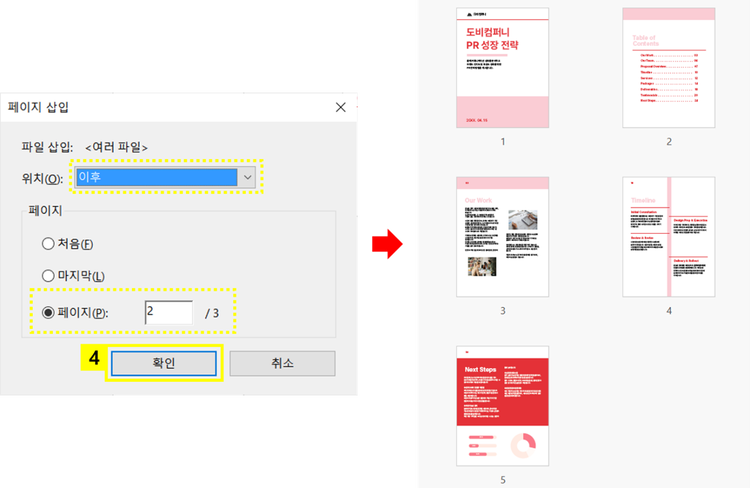Click page number label 4 under thumbnail
The height and width of the screenshot is (488, 750).
[x=669, y=311]
